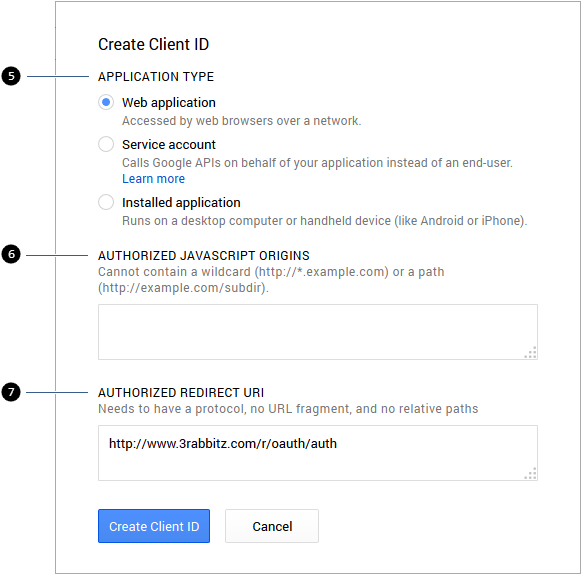The height and width of the screenshot is (575, 582).
Task: Click callout marker number 7
Action: tap(11, 392)
